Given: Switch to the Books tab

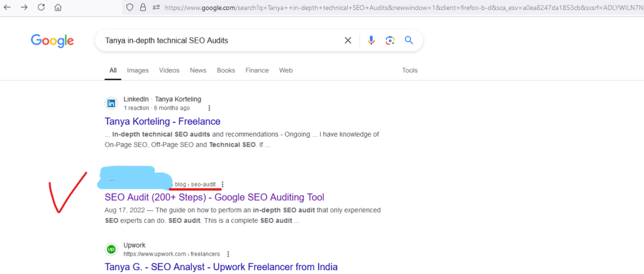Looking at the screenshot, I should tap(226, 71).
